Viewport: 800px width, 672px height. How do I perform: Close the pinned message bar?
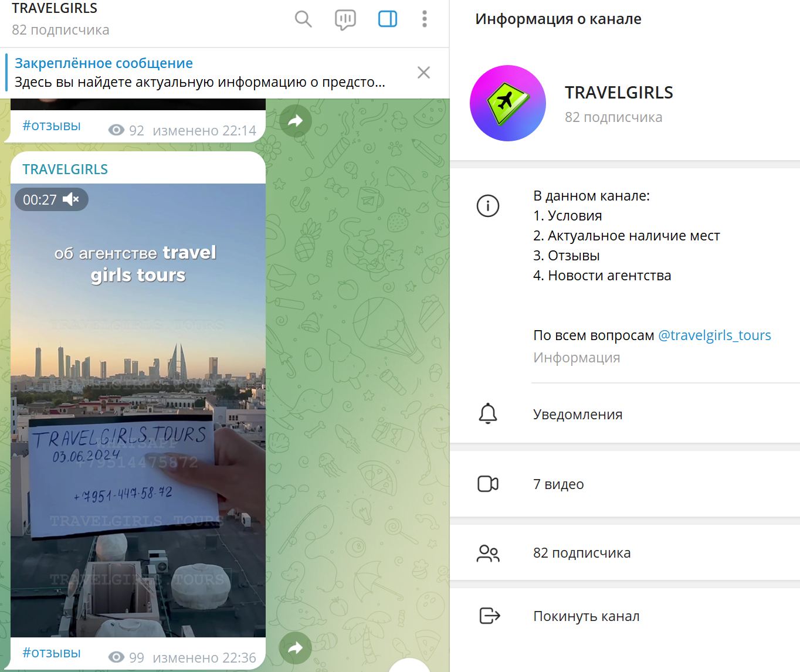click(x=423, y=72)
